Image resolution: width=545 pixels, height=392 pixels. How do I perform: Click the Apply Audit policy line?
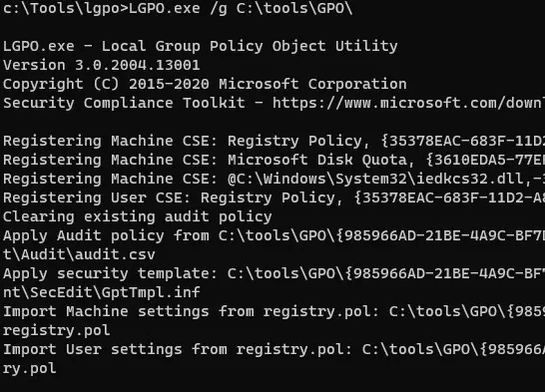pyautogui.click(x=273, y=235)
